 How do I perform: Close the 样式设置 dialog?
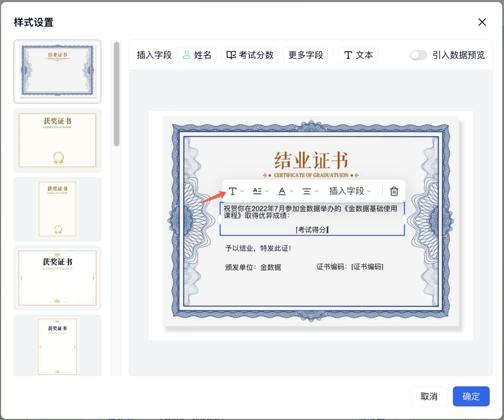482,22
